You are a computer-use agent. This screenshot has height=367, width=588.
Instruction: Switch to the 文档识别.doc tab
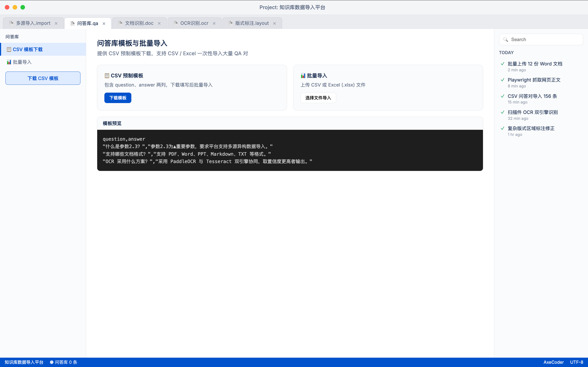click(139, 23)
